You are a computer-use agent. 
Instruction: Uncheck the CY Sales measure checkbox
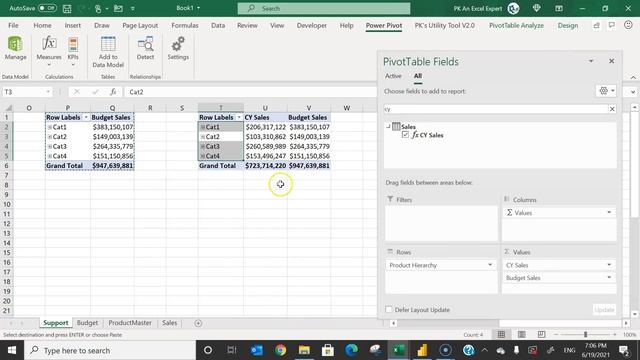click(405, 135)
